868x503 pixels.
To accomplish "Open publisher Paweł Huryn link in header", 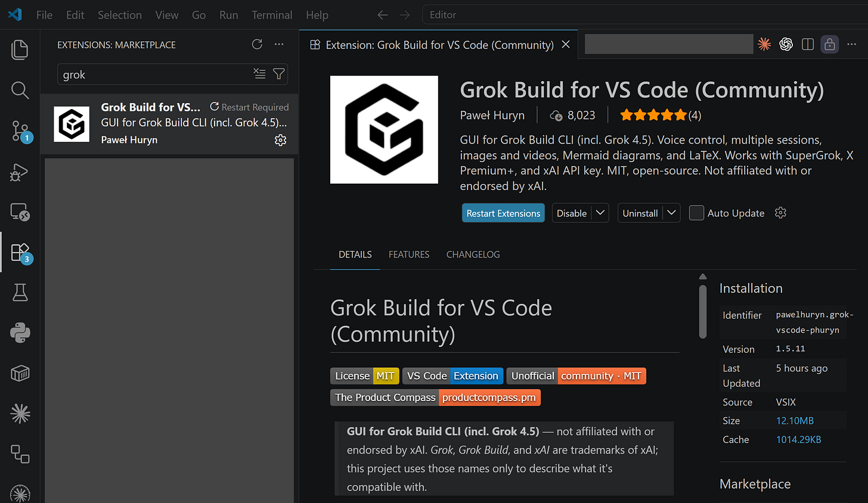I will [x=492, y=116].
